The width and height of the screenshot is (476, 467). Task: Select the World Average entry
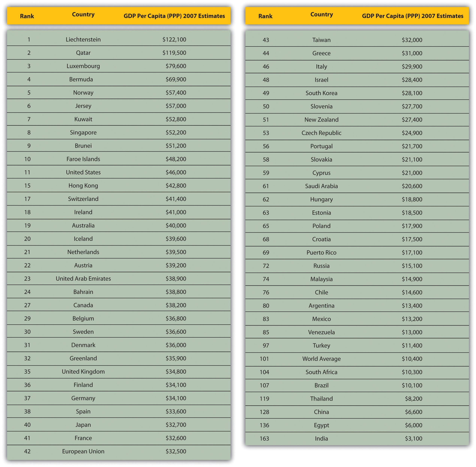(x=321, y=359)
